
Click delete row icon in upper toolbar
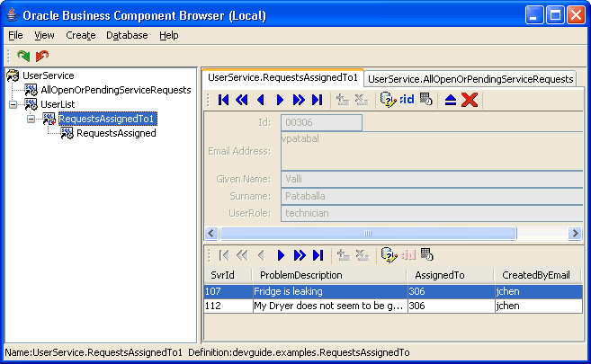coord(362,100)
